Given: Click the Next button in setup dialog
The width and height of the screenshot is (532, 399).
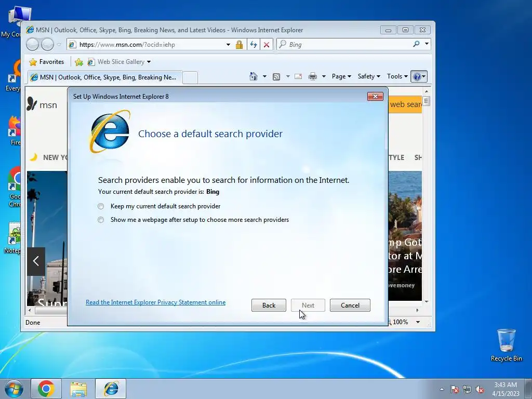Looking at the screenshot, I should tap(308, 305).
